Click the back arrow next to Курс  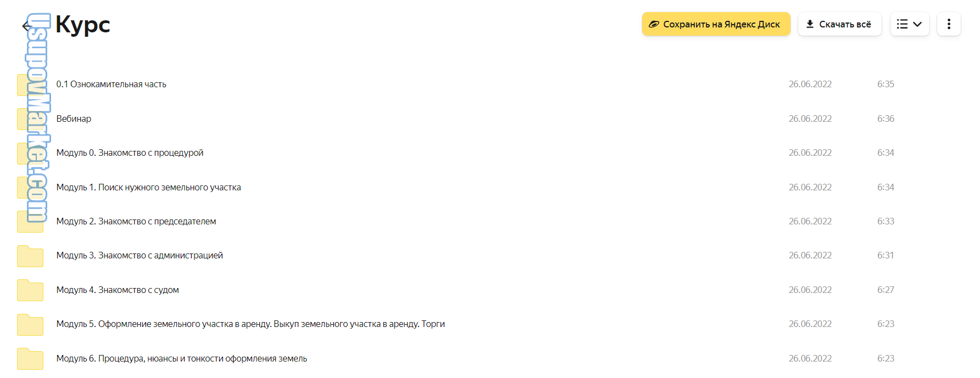[26, 26]
